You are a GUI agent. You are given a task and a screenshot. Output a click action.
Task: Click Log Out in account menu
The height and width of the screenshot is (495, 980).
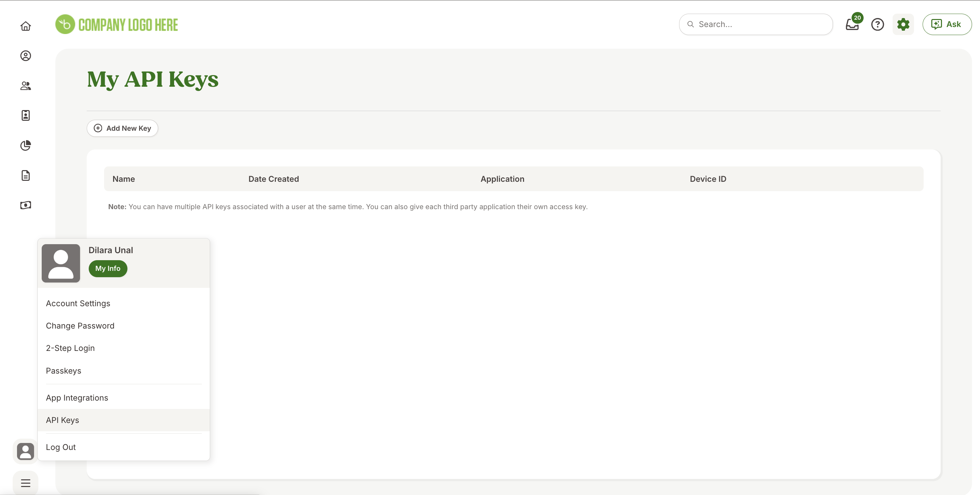point(61,447)
